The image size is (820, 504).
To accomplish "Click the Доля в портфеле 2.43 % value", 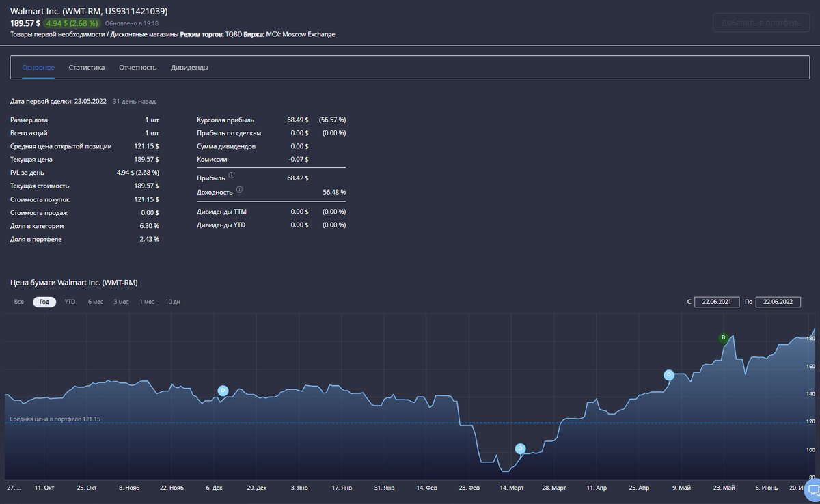I will click(148, 239).
